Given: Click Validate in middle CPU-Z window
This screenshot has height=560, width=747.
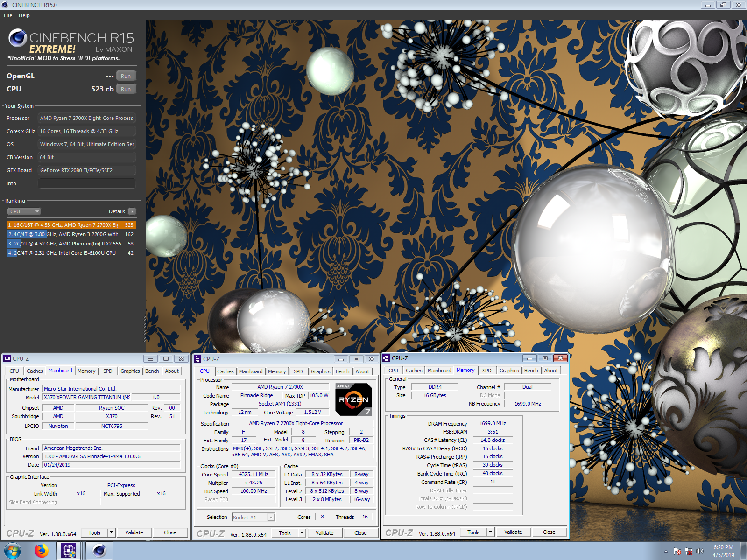Looking at the screenshot, I should (324, 533).
